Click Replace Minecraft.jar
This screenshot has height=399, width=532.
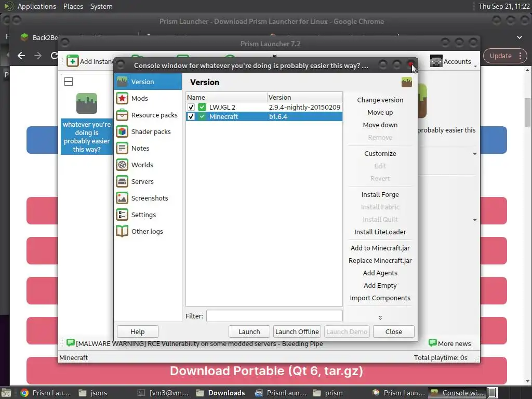[x=380, y=261]
